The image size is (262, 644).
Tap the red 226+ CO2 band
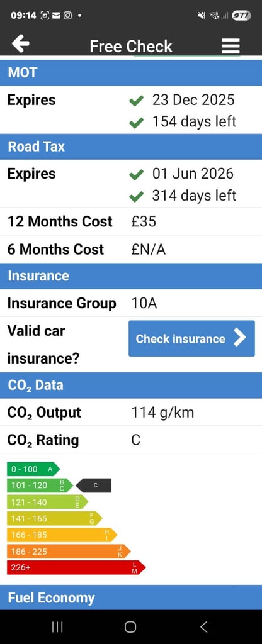point(76,567)
